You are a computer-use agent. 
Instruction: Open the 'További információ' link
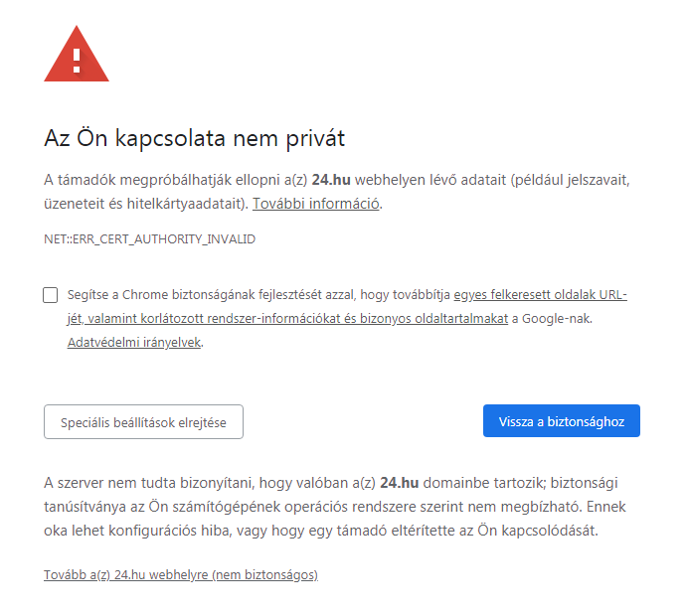pos(315,204)
